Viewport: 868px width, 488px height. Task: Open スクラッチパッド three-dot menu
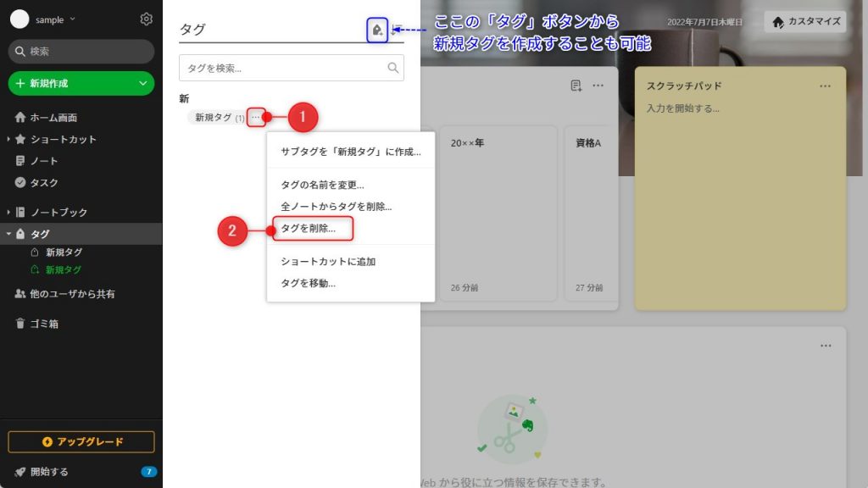[825, 86]
